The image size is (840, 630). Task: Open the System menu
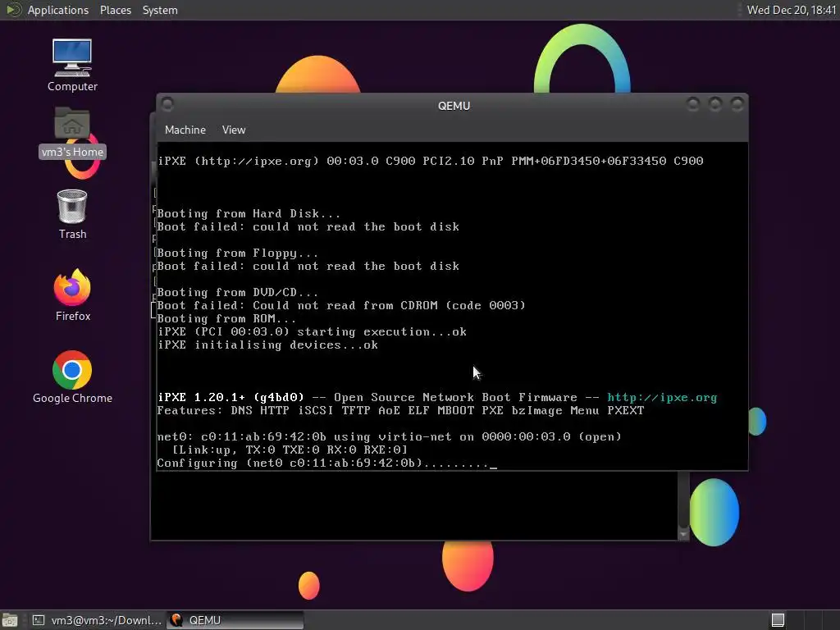click(x=160, y=10)
